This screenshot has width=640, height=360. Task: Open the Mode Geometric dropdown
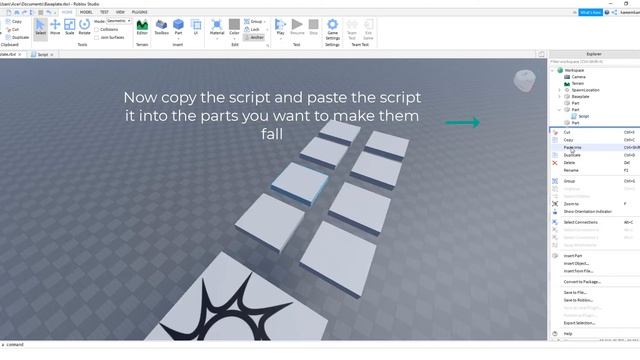pos(119,21)
